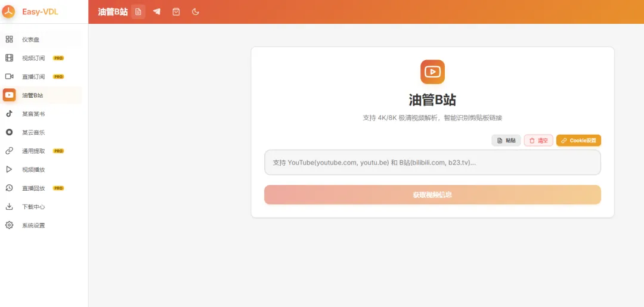Open Cookie设置 button
This screenshot has height=307, width=644.
(578, 140)
